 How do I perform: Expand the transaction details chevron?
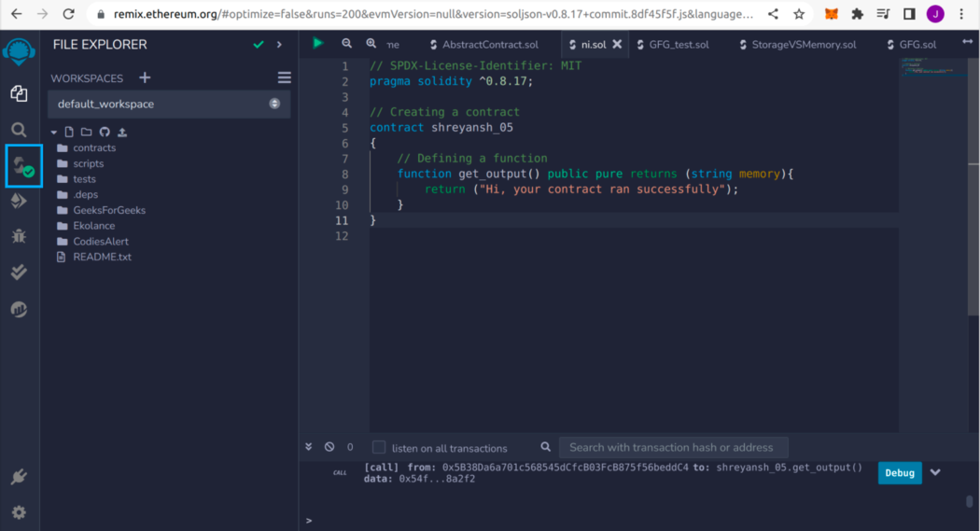pos(935,472)
